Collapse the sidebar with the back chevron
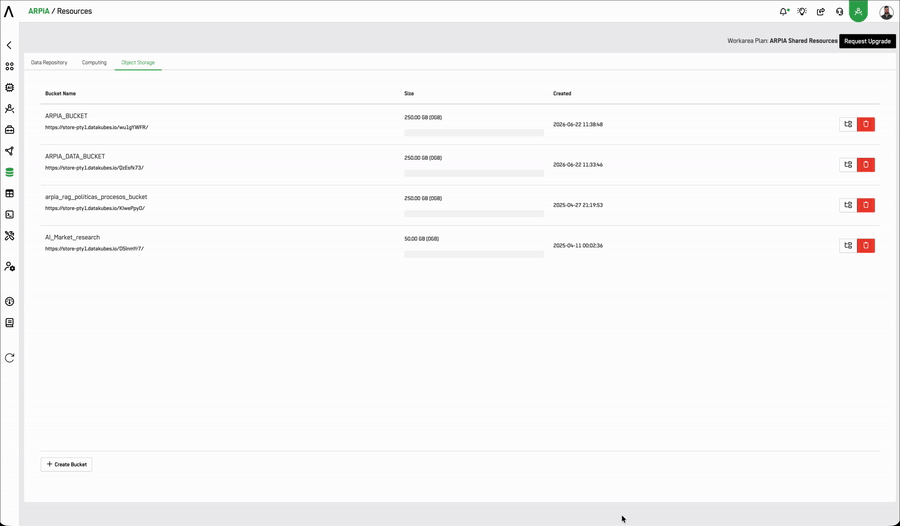 pyautogui.click(x=9, y=45)
